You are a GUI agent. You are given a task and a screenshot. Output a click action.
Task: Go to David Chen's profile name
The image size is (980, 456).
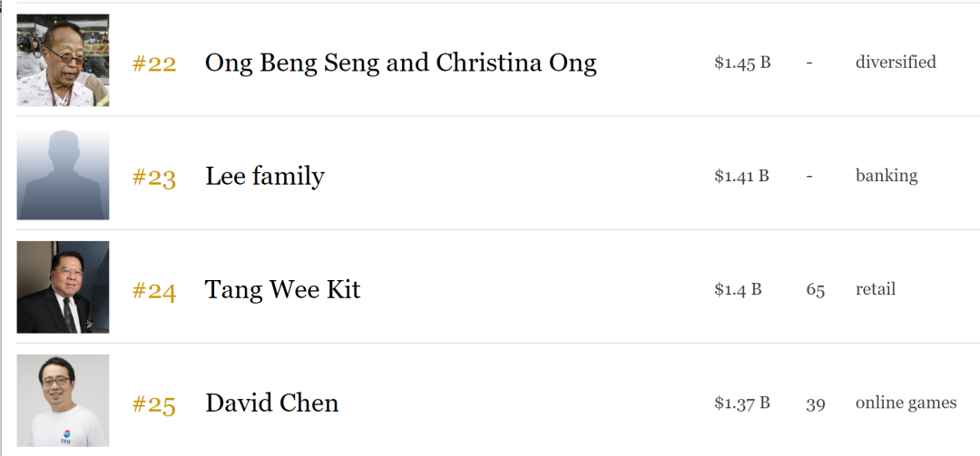pos(272,403)
